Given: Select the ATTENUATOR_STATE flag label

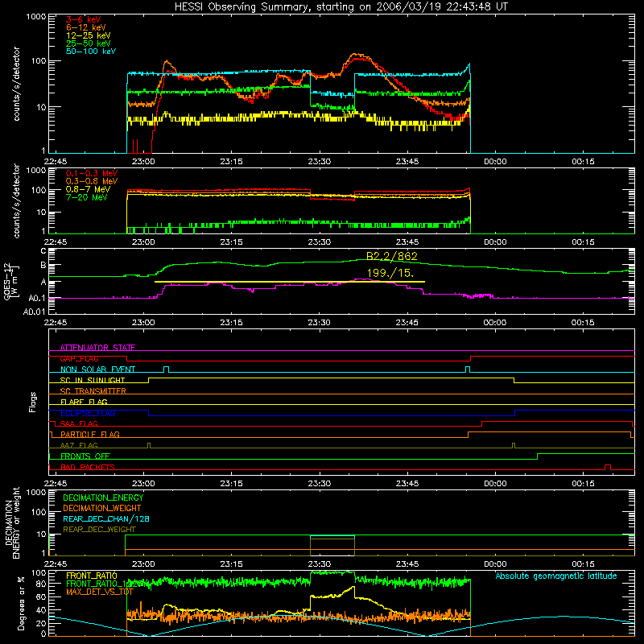Looking at the screenshot, I should click(x=97, y=348).
